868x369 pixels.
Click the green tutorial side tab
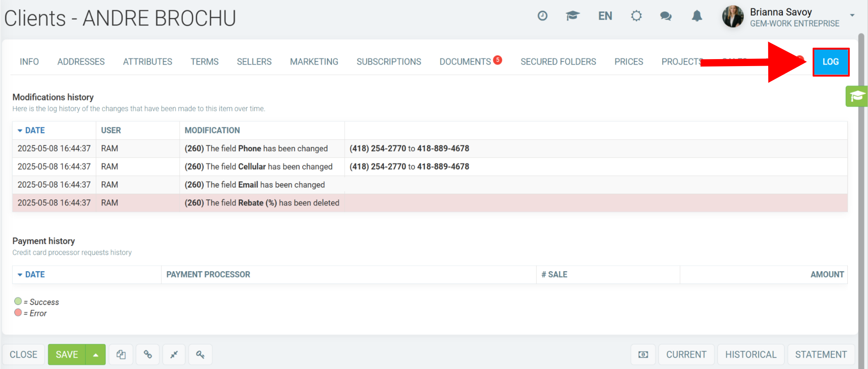coord(856,96)
